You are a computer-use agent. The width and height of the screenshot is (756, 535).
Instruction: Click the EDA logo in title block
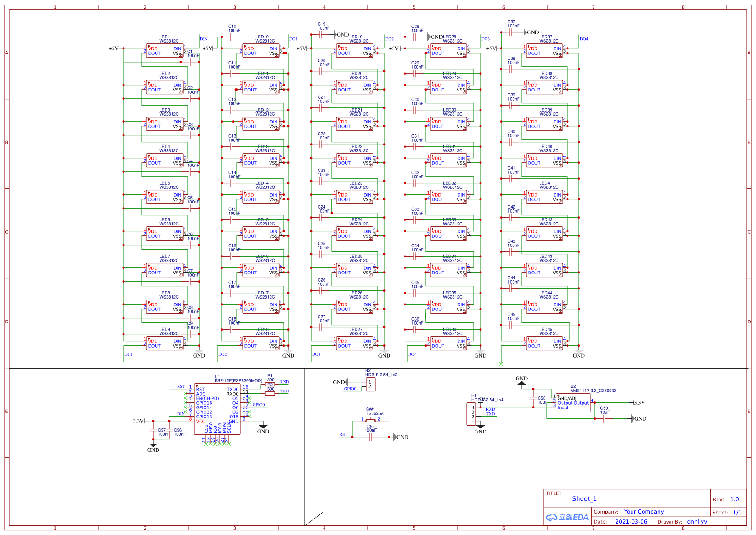click(x=567, y=517)
